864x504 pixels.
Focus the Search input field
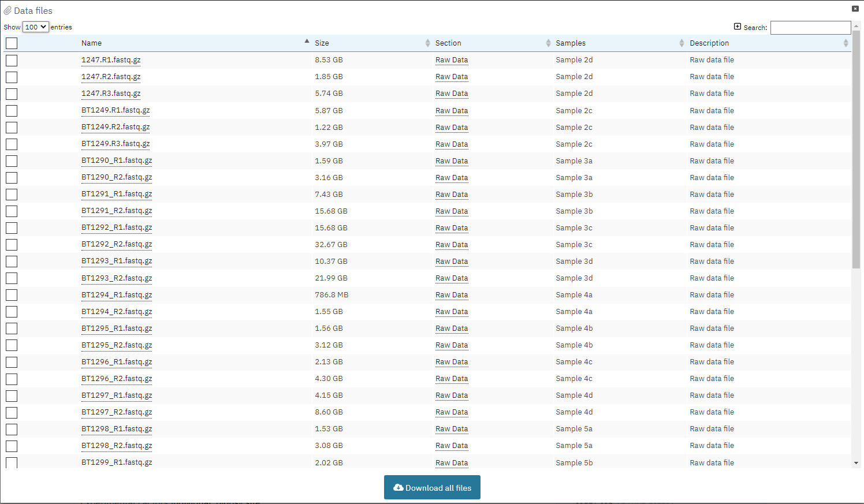pos(810,27)
